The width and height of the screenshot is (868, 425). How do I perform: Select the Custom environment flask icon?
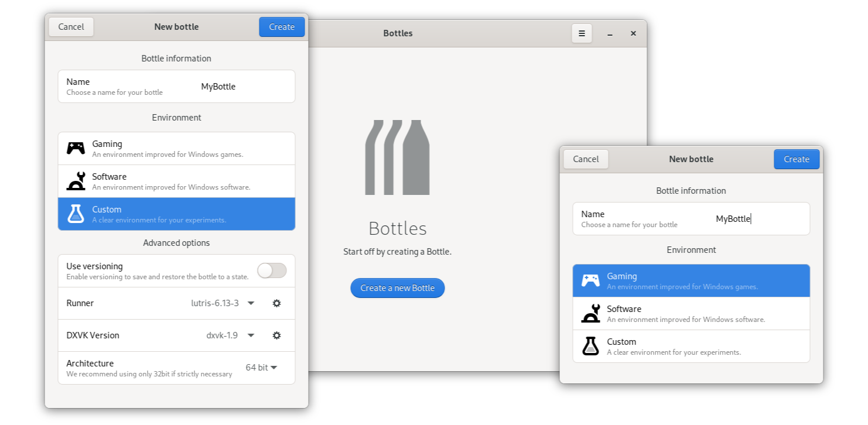pos(76,213)
